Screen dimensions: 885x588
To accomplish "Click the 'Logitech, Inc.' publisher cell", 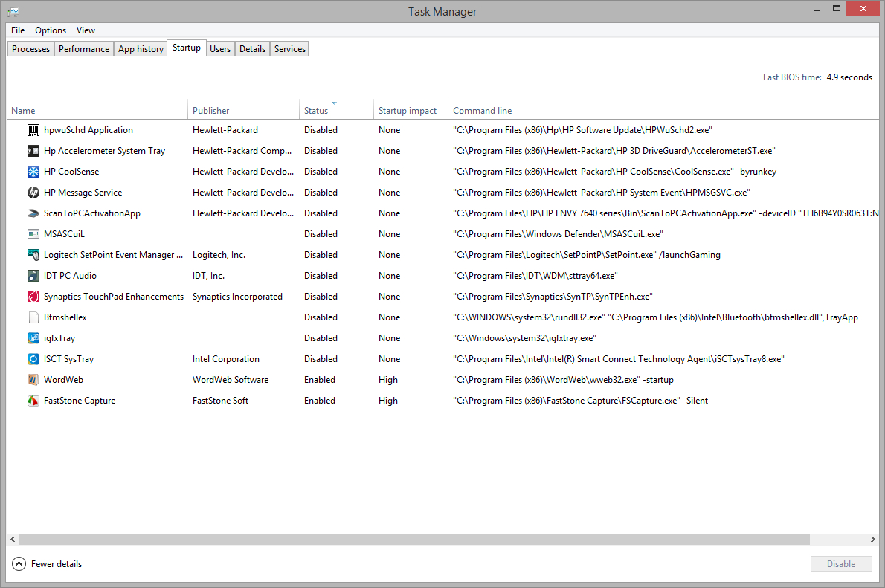I will click(219, 255).
